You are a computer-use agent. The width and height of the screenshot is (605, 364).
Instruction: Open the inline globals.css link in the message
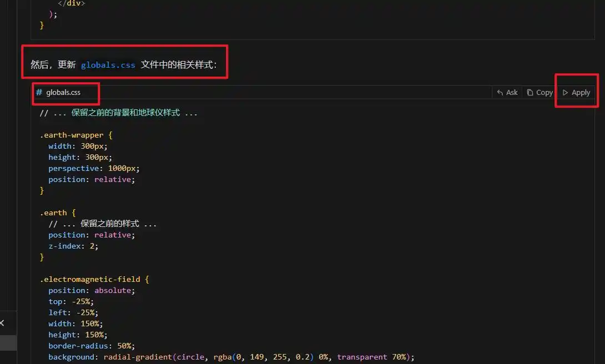click(108, 64)
